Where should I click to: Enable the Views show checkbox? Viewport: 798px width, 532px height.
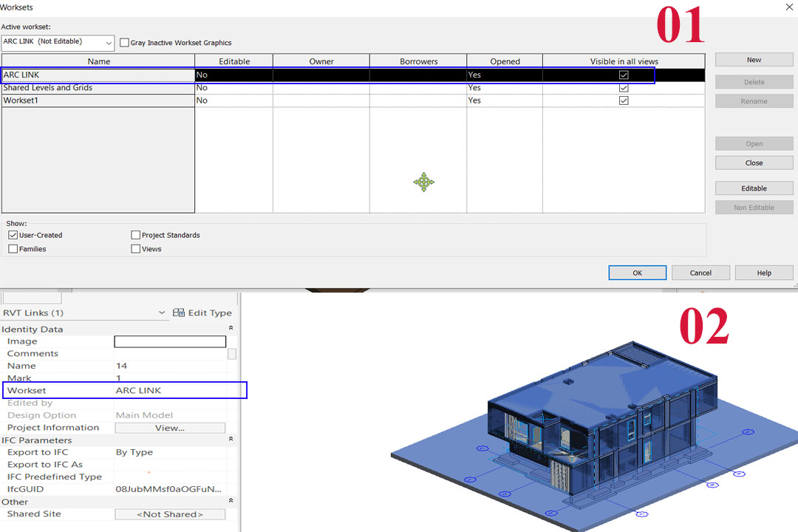click(x=135, y=248)
